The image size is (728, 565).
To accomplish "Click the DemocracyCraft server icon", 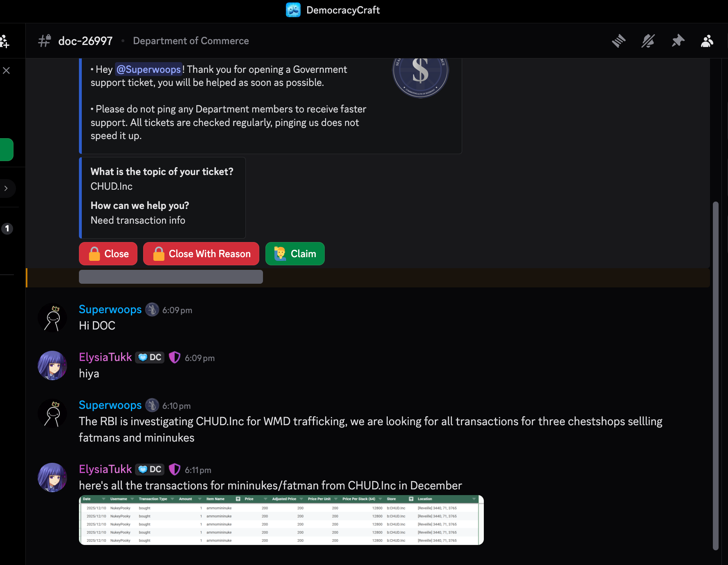I will tap(293, 10).
